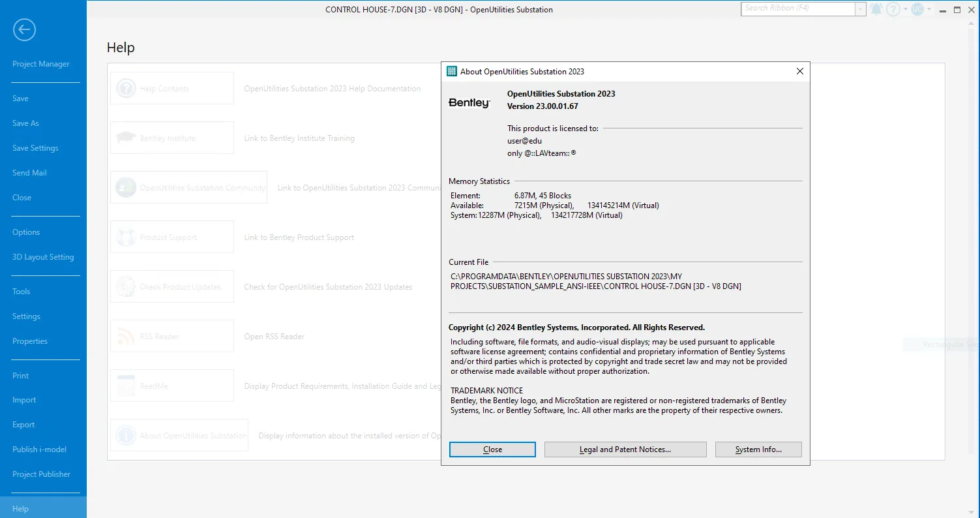Minimize the OpenUtilities Substation window
Image resolution: width=980 pixels, height=518 pixels.
tap(943, 9)
